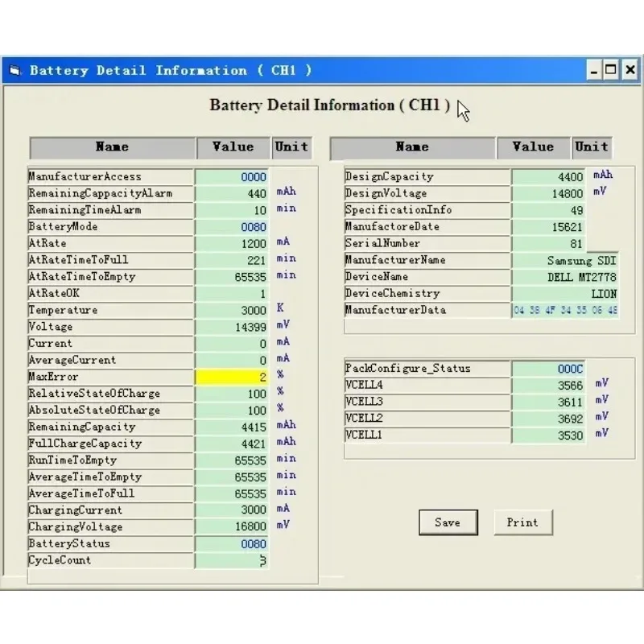The width and height of the screenshot is (644, 644).
Task: Click the left table Name column header
Action: [x=113, y=147]
